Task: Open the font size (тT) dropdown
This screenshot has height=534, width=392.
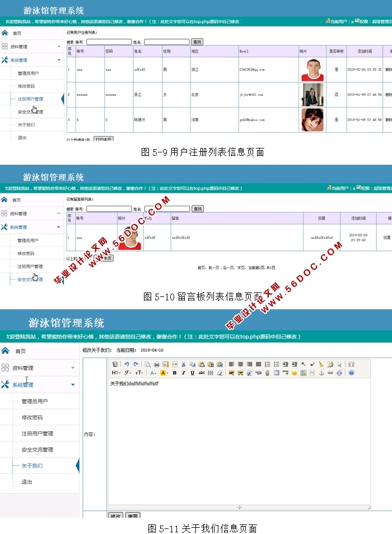Action: point(139,373)
